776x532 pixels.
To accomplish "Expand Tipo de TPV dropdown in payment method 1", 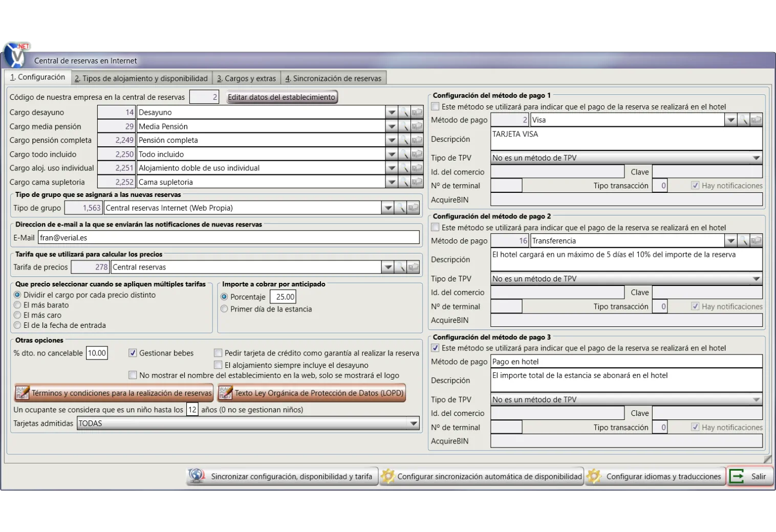I will pos(756,158).
